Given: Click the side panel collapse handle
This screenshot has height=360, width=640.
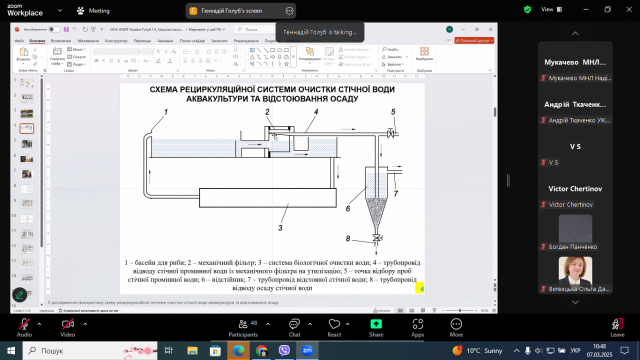Looking at the screenshot, I should pos(508,180).
